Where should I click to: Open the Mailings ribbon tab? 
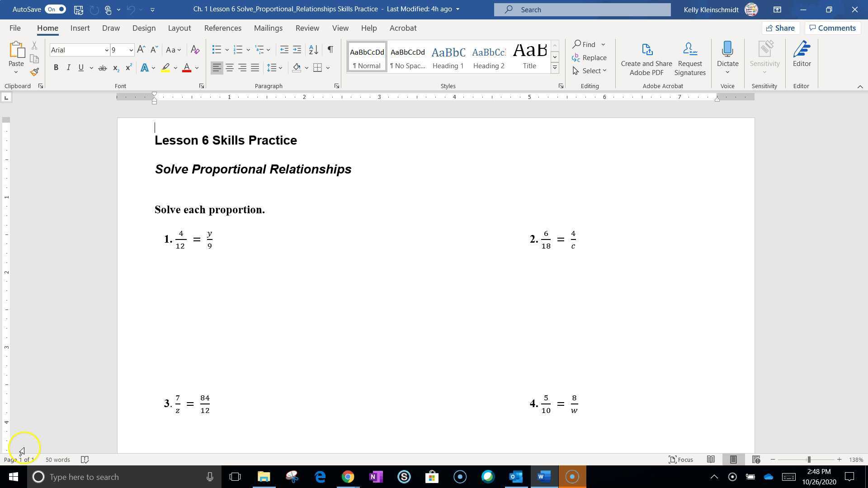click(x=268, y=28)
